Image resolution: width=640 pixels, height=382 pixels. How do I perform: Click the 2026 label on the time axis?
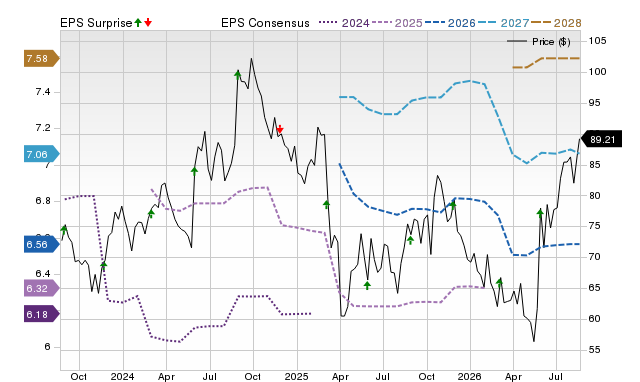click(470, 376)
